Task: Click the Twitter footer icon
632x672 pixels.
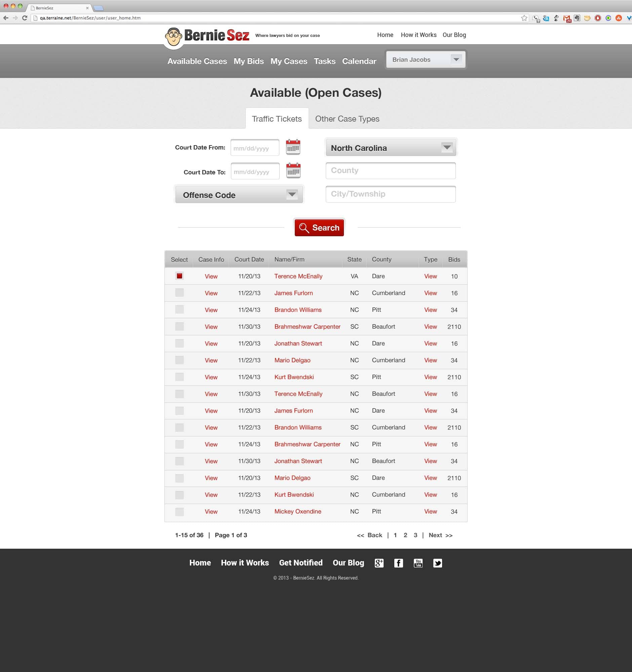Action: tap(437, 563)
